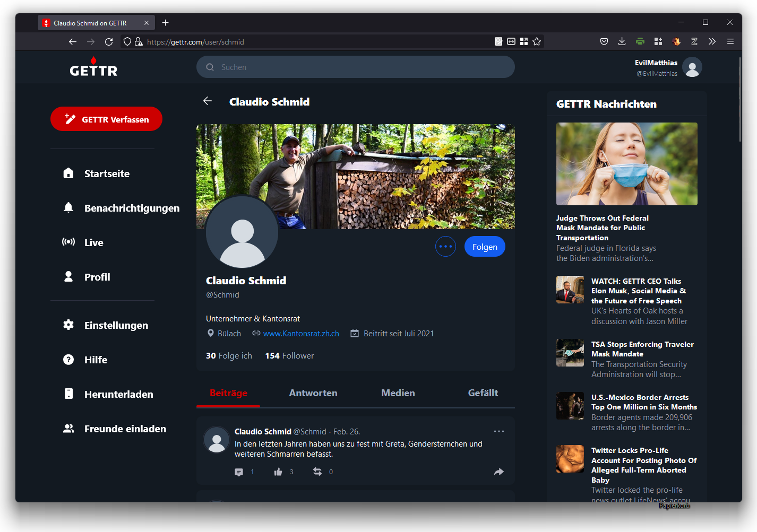Click the padlock site info icon
Viewport: 757px width, 532px height.
click(139, 41)
